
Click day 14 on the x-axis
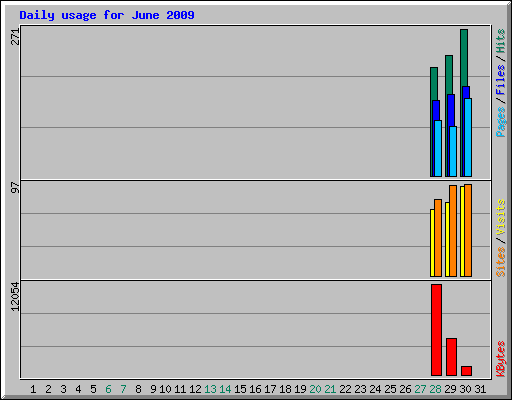tap(225, 389)
